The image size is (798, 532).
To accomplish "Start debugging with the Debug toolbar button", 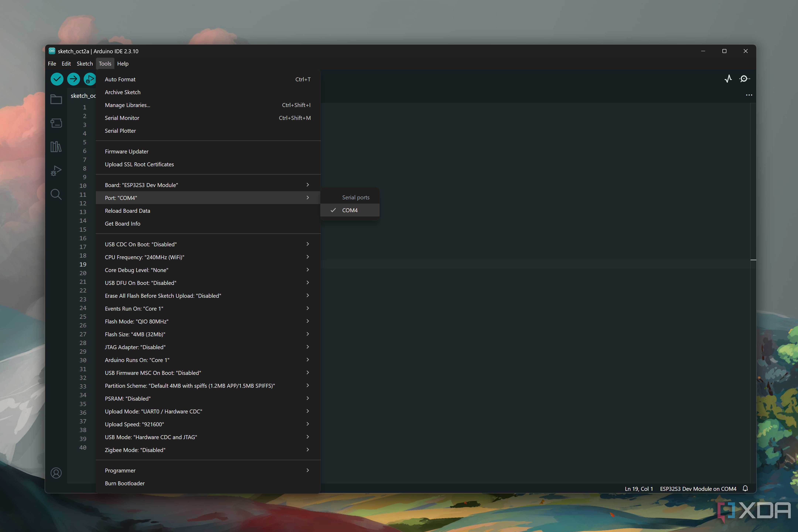I will pyautogui.click(x=90, y=79).
